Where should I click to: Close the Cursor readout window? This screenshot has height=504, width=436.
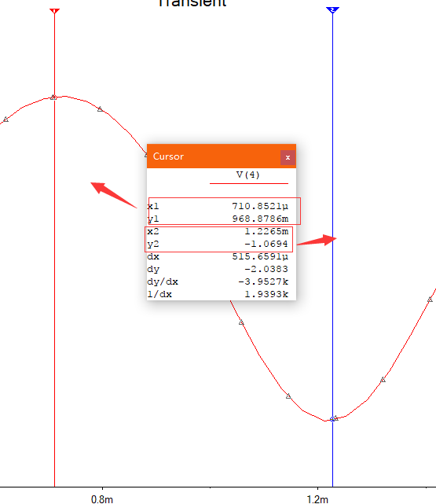(288, 157)
